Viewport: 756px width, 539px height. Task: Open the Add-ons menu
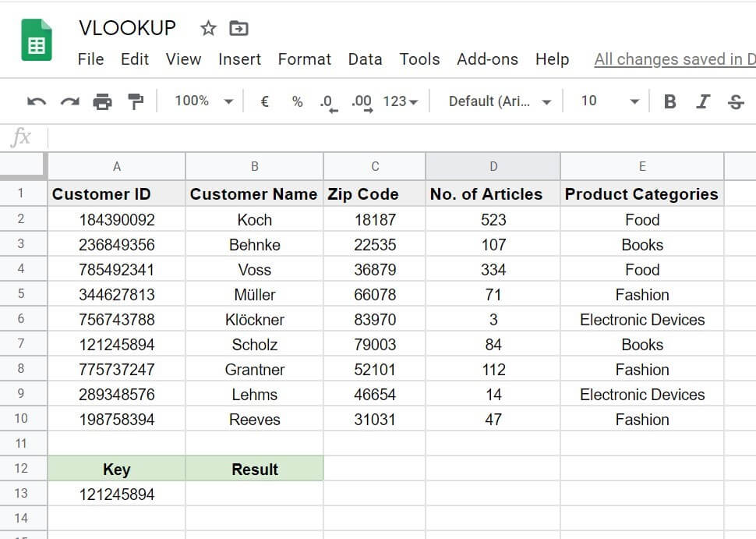[x=487, y=59]
